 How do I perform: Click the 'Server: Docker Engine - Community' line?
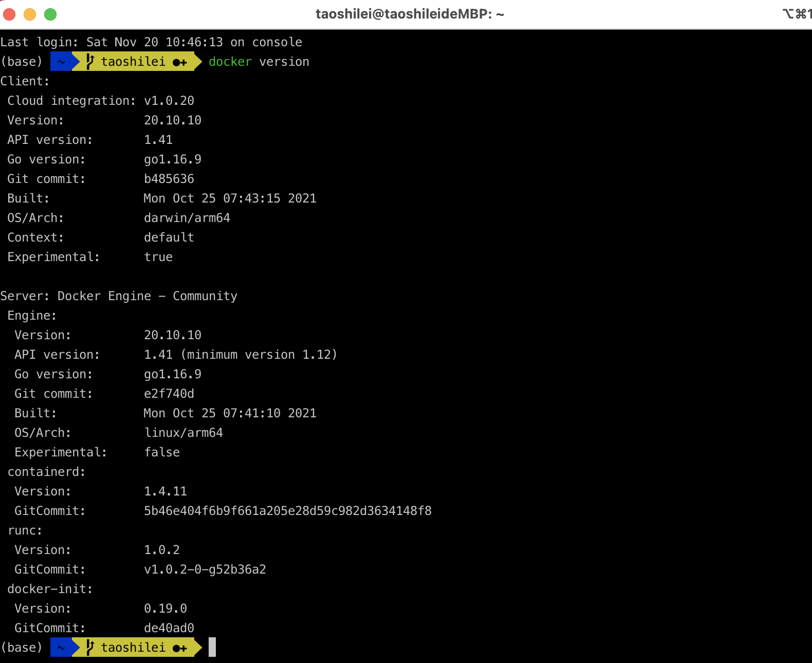click(x=119, y=296)
